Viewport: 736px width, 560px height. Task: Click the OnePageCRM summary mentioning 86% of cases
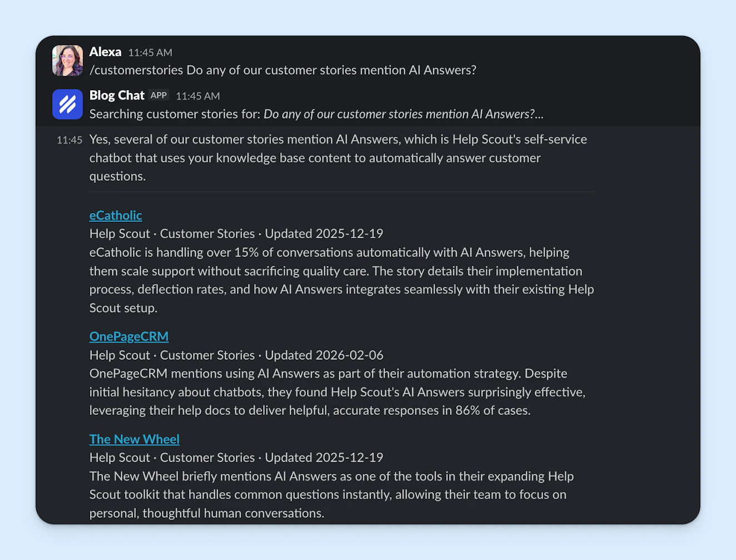click(x=337, y=392)
